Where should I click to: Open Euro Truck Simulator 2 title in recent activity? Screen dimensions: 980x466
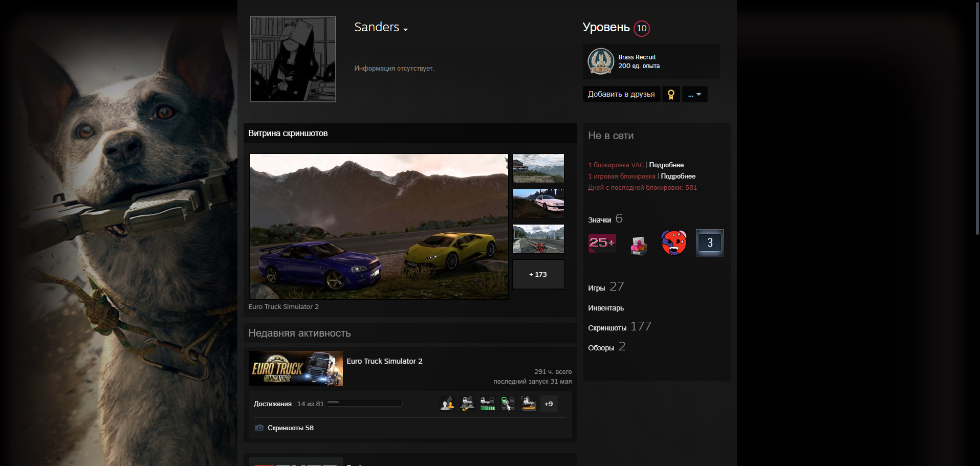tap(384, 361)
